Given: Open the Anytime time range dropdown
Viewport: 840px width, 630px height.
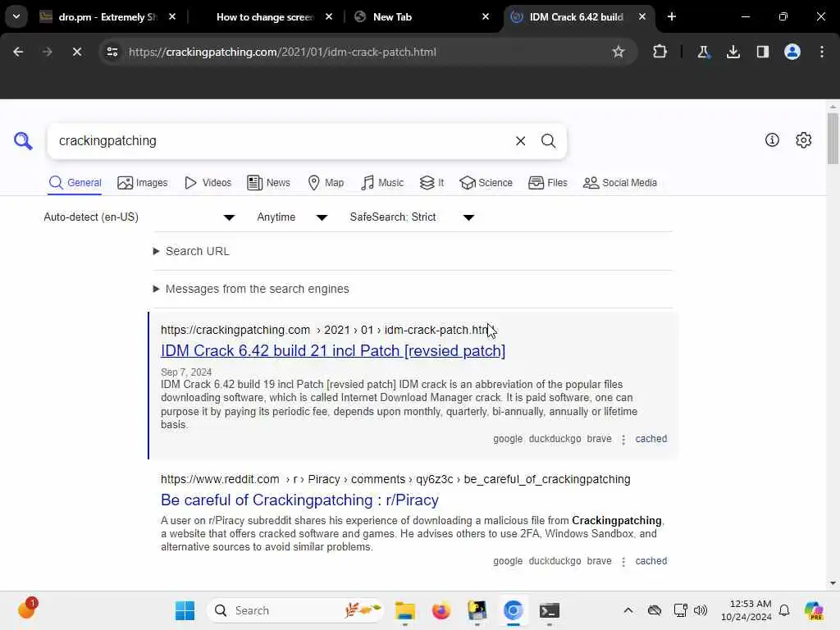Looking at the screenshot, I should tap(292, 217).
